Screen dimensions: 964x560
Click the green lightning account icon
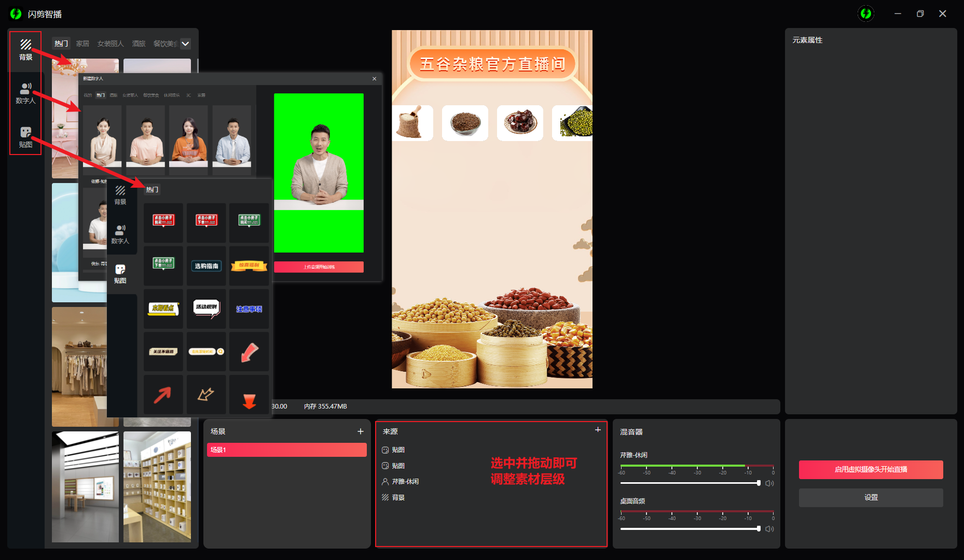coord(865,13)
